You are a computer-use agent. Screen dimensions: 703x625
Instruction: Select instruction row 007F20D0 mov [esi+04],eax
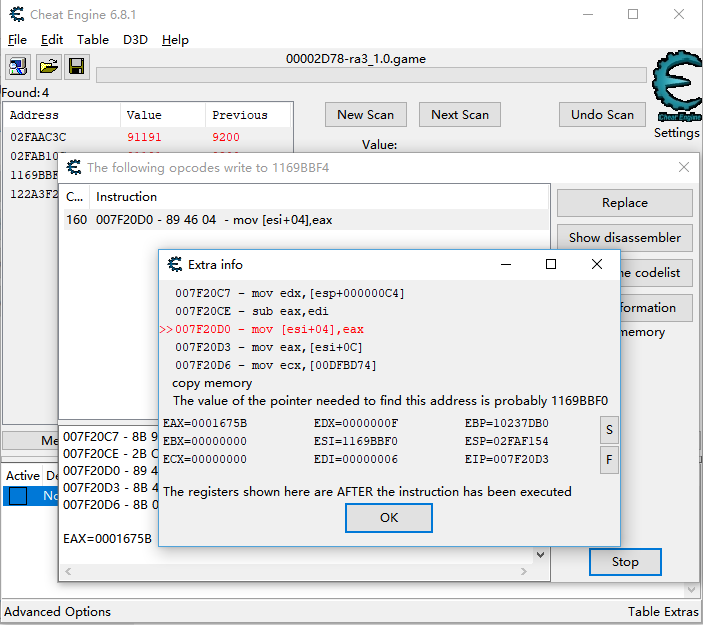(x=306, y=220)
